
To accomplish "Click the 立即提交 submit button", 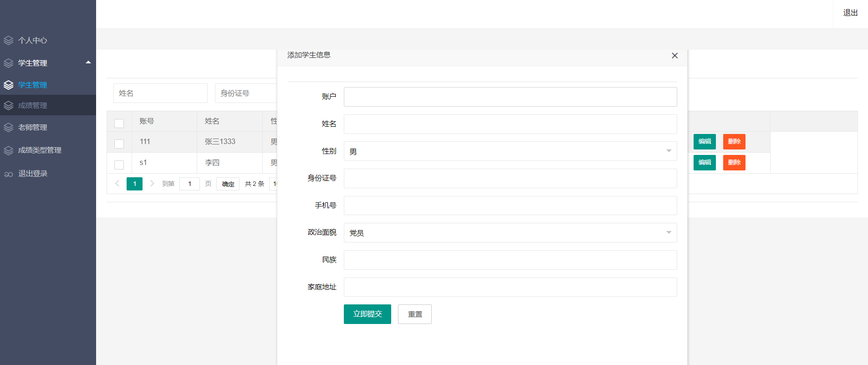I will [x=368, y=314].
